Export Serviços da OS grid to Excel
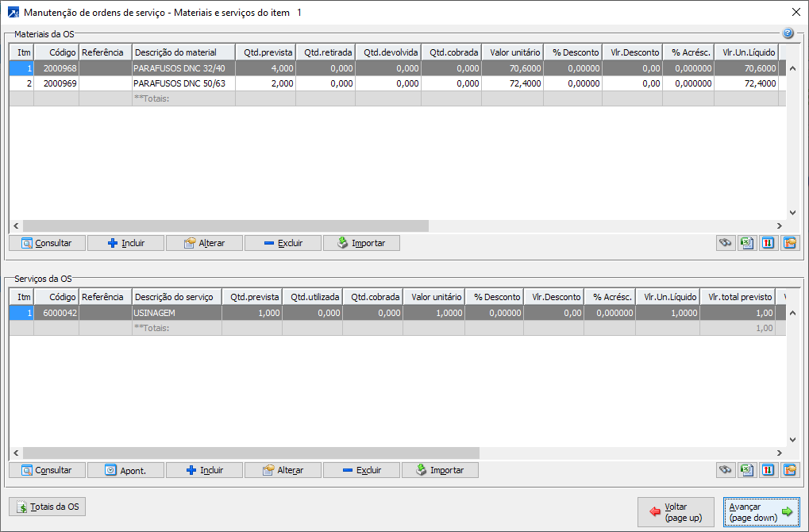Viewport: 809px width, 532px height. coord(746,470)
